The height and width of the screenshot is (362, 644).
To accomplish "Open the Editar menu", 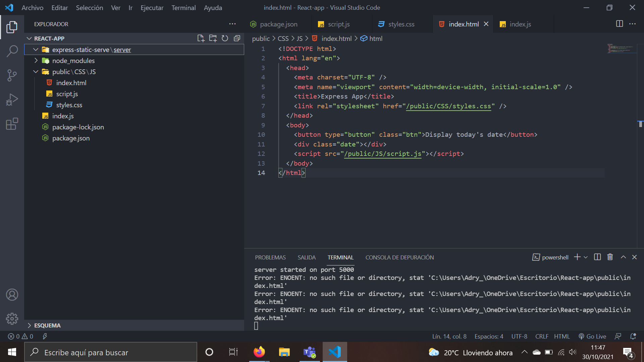I will tap(60, 7).
